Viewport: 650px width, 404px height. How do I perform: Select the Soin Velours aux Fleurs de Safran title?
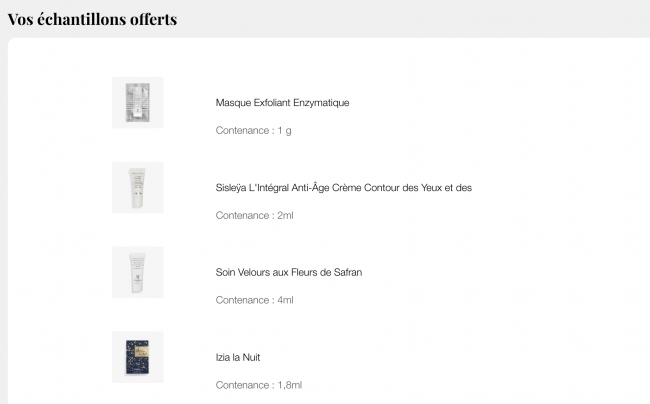[x=289, y=272]
